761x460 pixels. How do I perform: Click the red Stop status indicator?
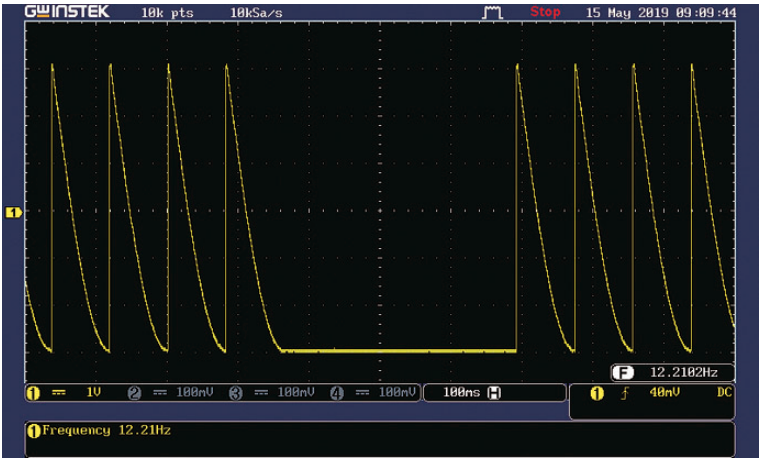[x=545, y=12]
